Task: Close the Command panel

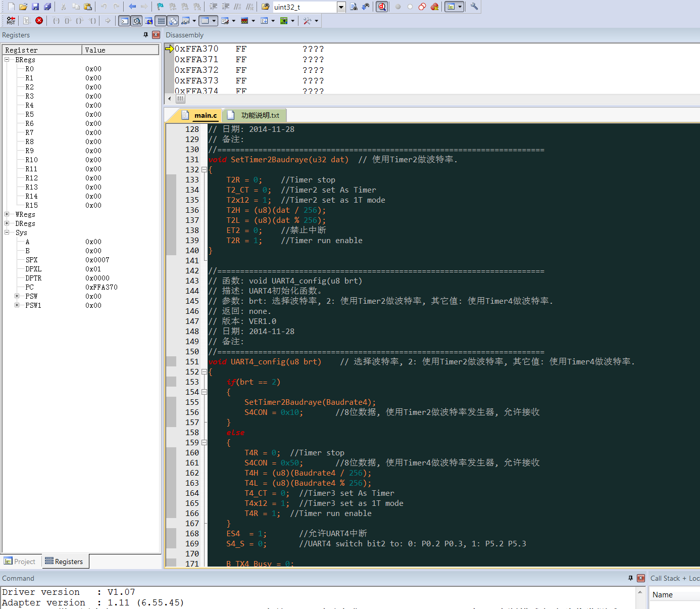Action: coord(641,578)
